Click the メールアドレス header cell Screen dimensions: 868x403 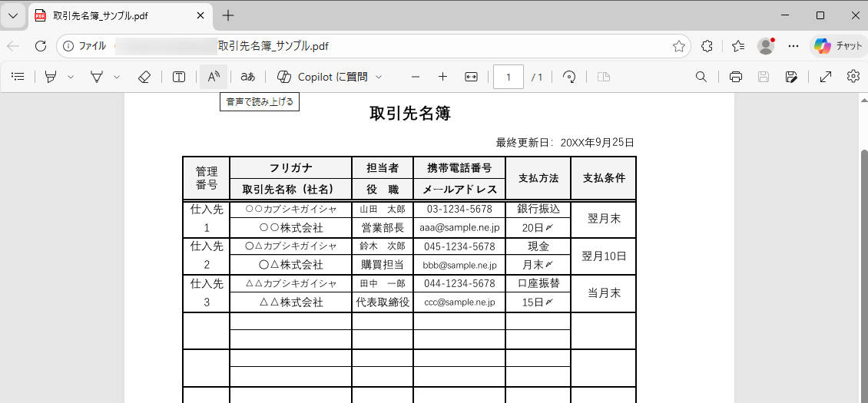tap(459, 190)
